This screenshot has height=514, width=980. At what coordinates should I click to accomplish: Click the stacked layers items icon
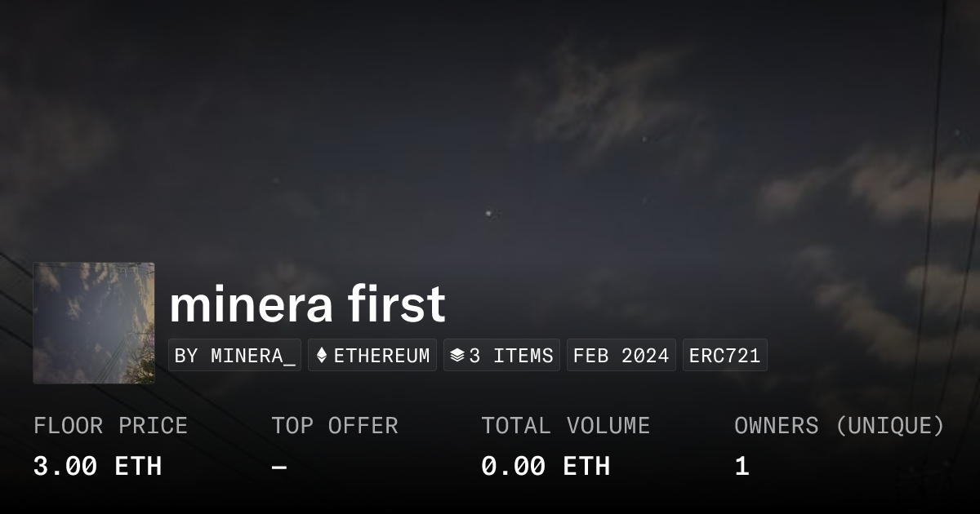(457, 356)
